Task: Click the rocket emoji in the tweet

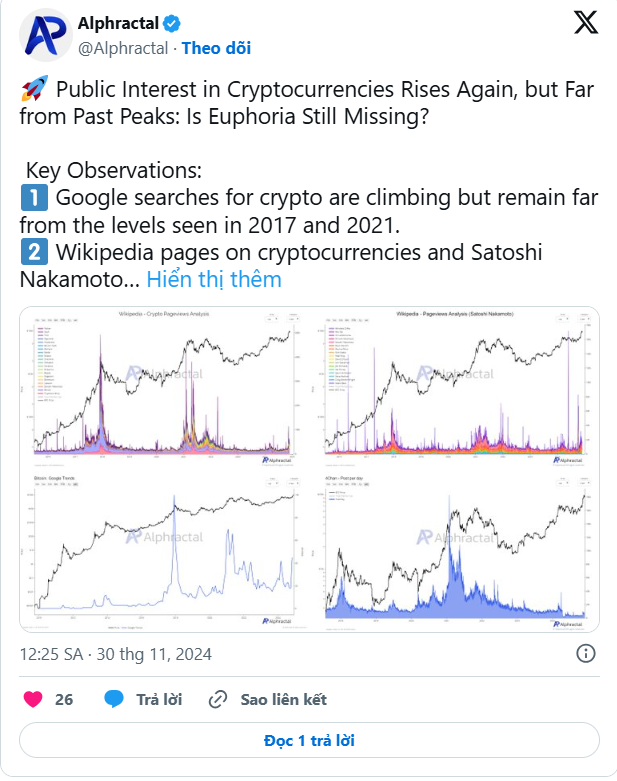Action: tap(34, 89)
